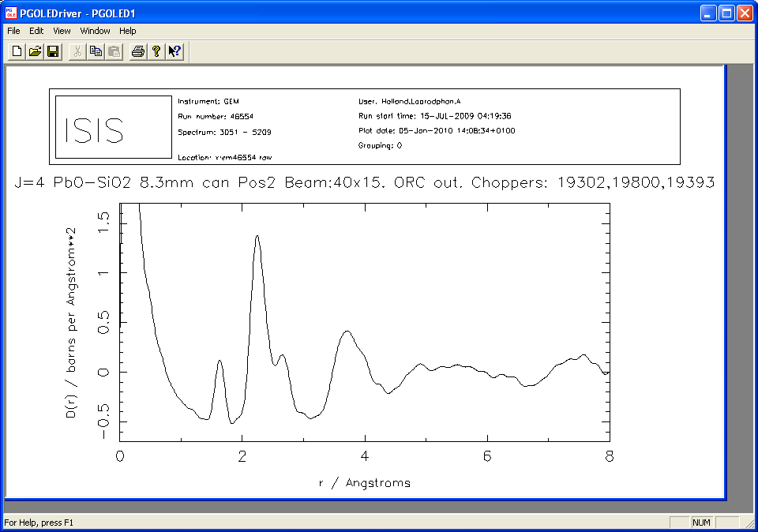The height and width of the screenshot is (532, 758).
Task: Click the tallest peak on the D(r) curve
Action: coord(257,236)
